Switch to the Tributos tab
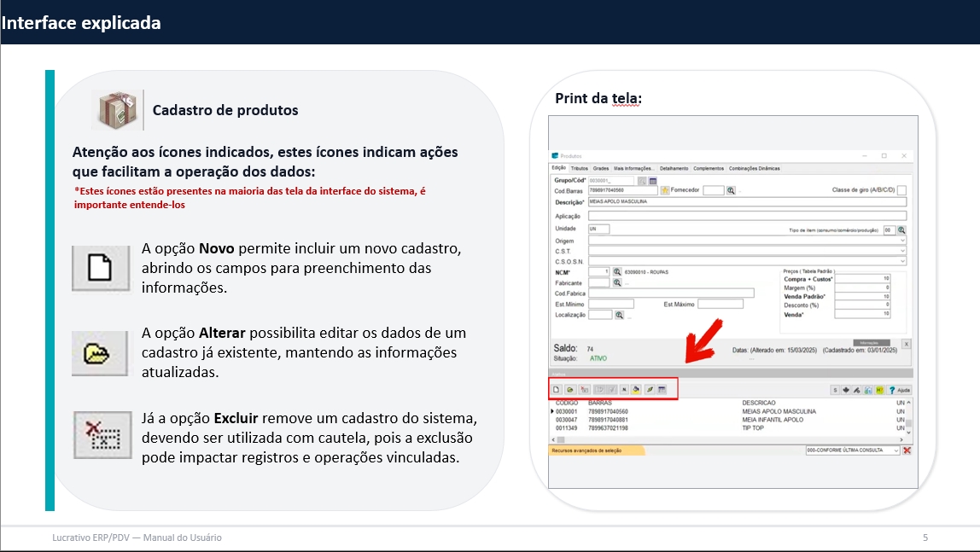 (580, 168)
